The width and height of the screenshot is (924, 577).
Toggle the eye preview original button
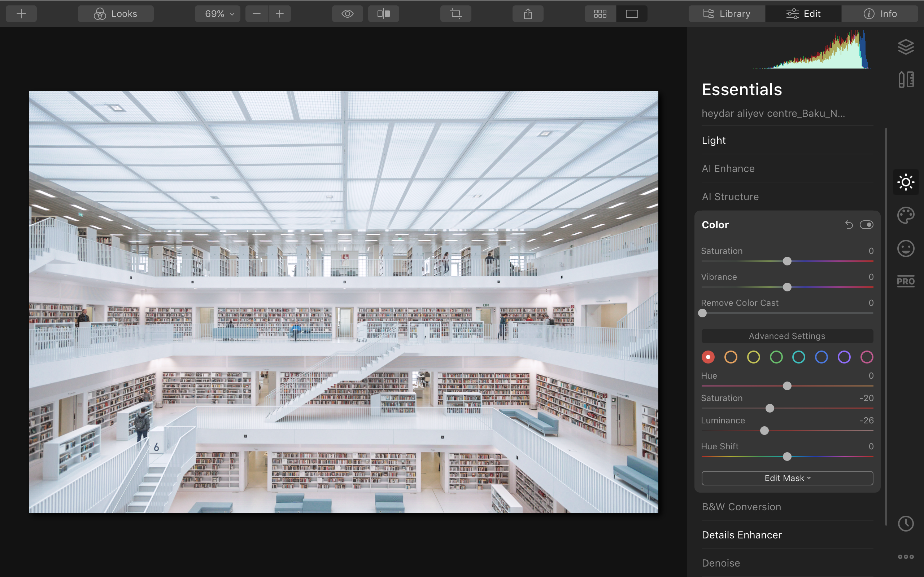coord(347,14)
